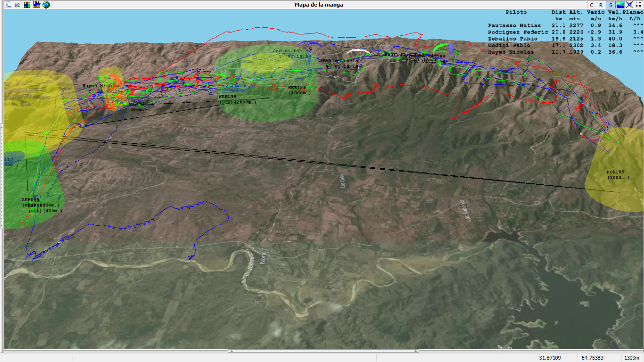Click the dots and diamonds marker icon
This screenshot has height=362, width=644.
click(x=638, y=5)
